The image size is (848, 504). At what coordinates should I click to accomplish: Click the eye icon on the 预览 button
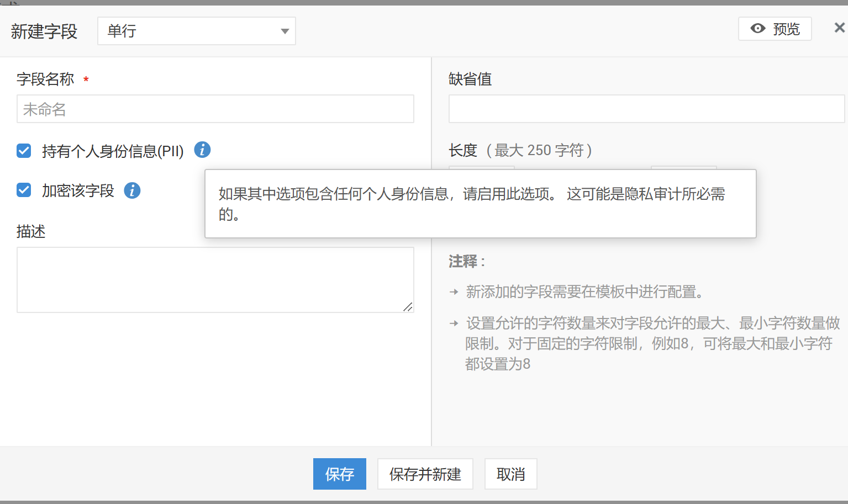(758, 29)
